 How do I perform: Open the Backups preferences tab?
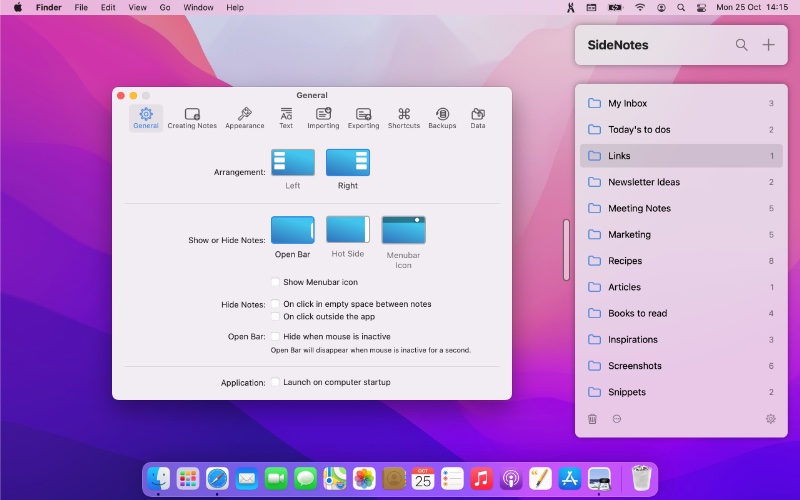click(442, 118)
